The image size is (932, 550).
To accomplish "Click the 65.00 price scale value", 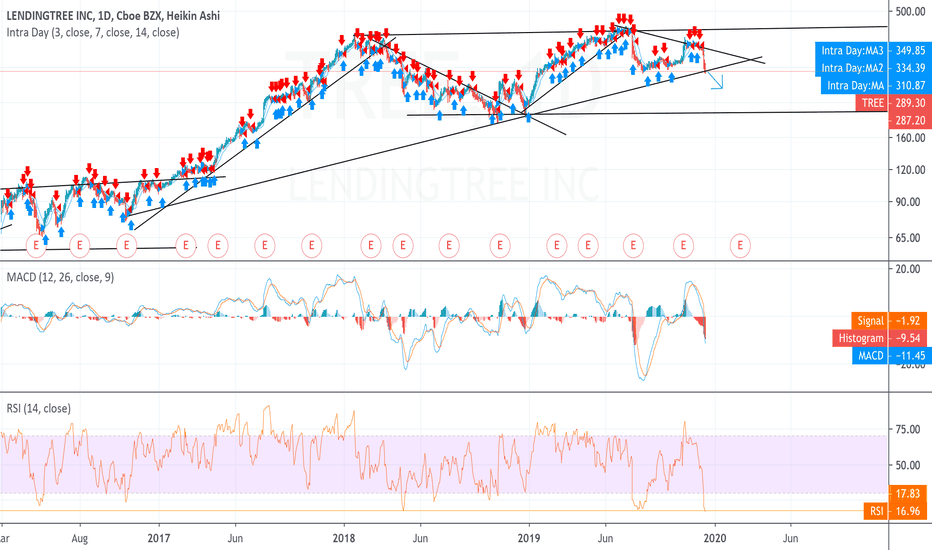I will [x=910, y=237].
